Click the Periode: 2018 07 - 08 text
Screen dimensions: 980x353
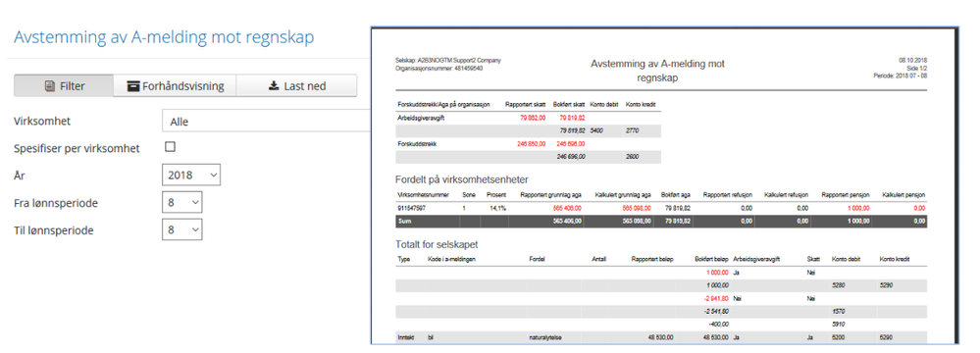click(901, 76)
